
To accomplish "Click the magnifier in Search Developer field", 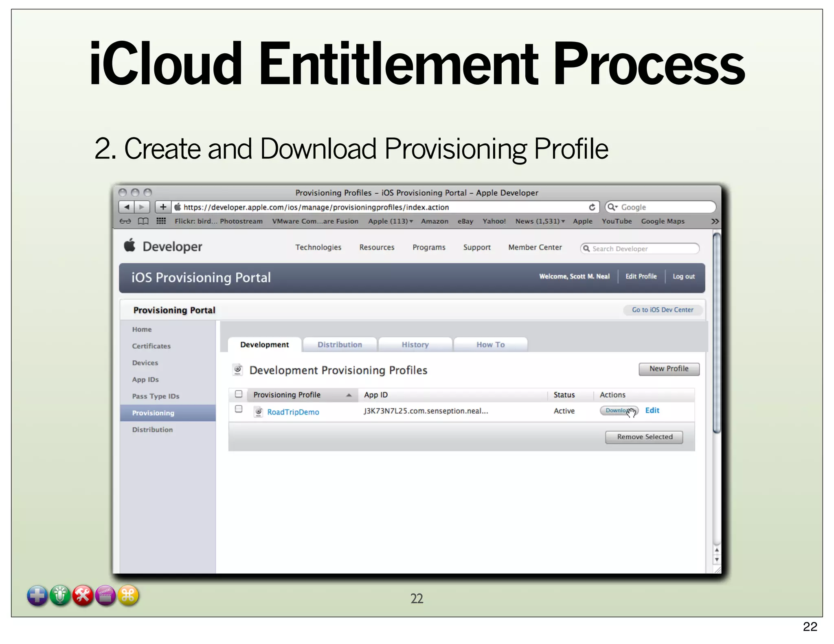I will [586, 248].
